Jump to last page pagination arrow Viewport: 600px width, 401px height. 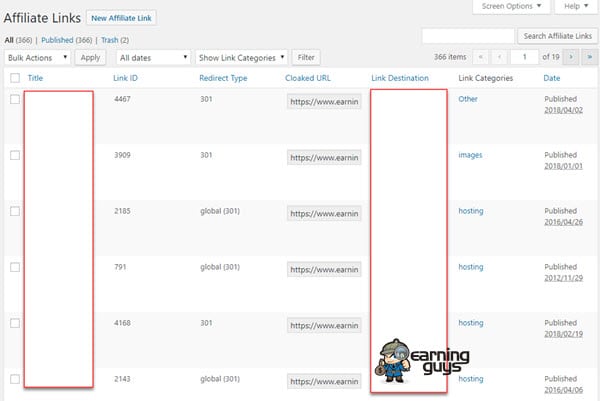coord(590,57)
